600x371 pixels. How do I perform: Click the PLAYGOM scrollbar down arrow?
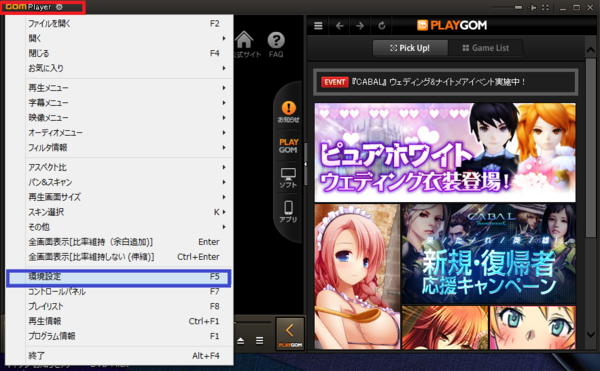pyautogui.click(x=590, y=334)
